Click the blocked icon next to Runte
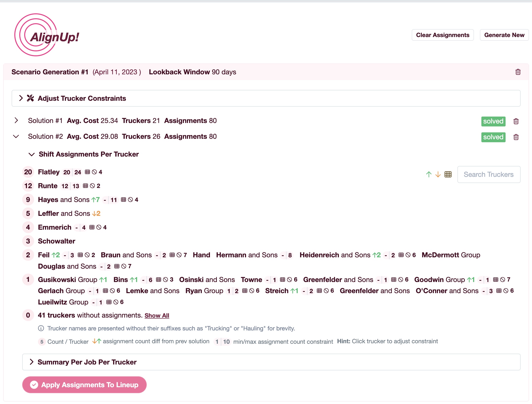Viewport: 532px width, 404px height. (x=92, y=186)
